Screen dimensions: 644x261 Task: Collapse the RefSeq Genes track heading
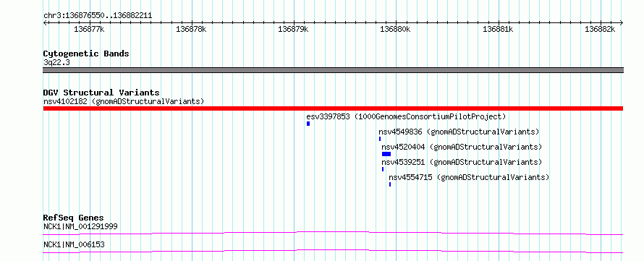pos(74,218)
